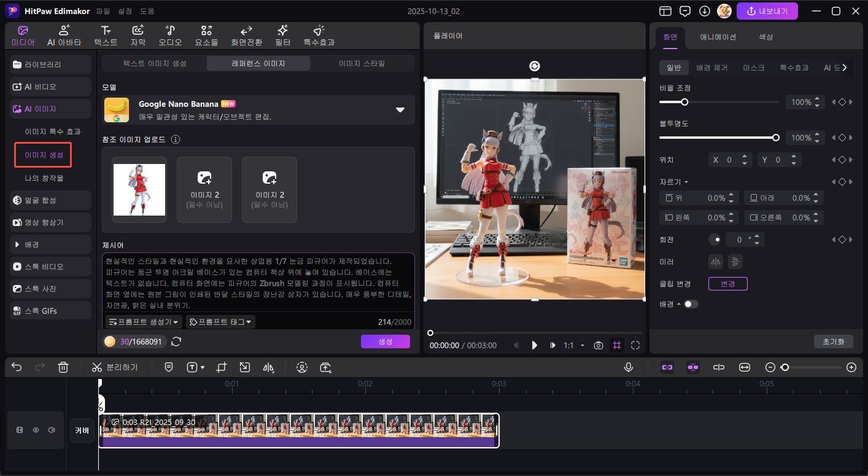Expand the Google Nano Banana model dropdown
This screenshot has width=868, height=476.
click(400, 110)
